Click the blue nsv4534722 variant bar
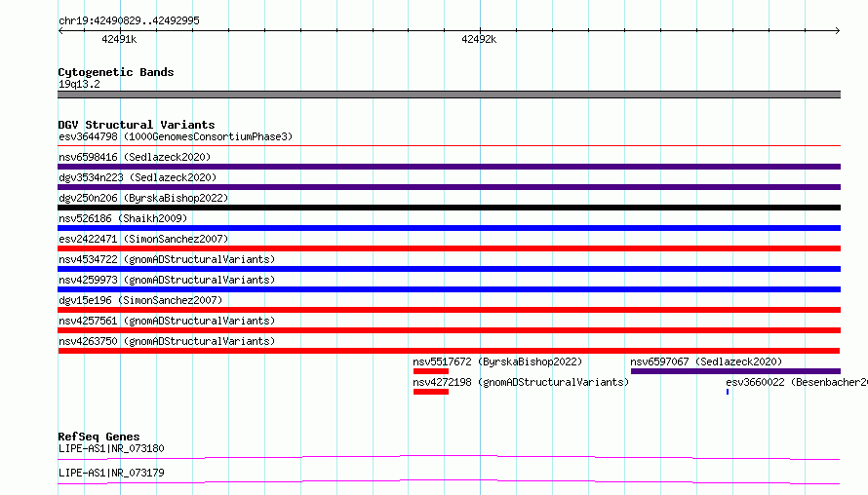 coord(449,269)
